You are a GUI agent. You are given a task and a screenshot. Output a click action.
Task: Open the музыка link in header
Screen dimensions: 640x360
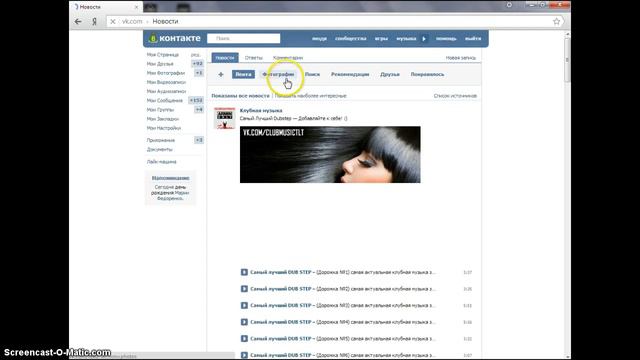click(x=406, y=39)
